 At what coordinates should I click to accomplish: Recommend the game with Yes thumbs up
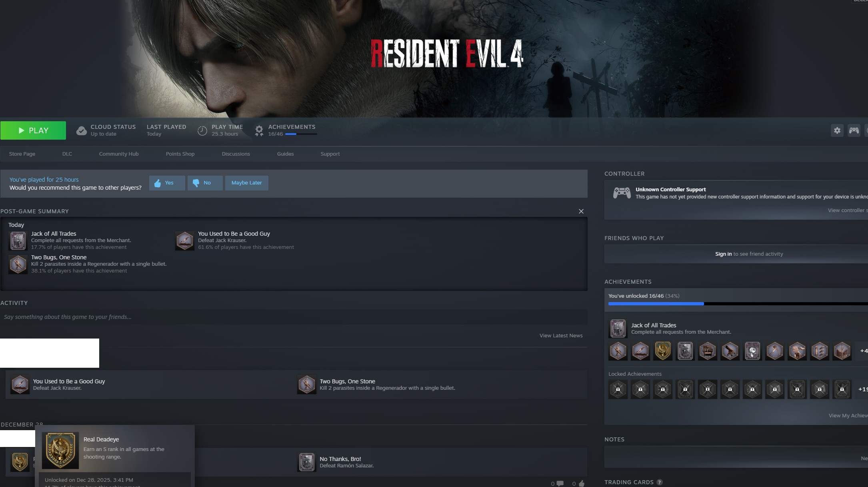click(167, 183)
